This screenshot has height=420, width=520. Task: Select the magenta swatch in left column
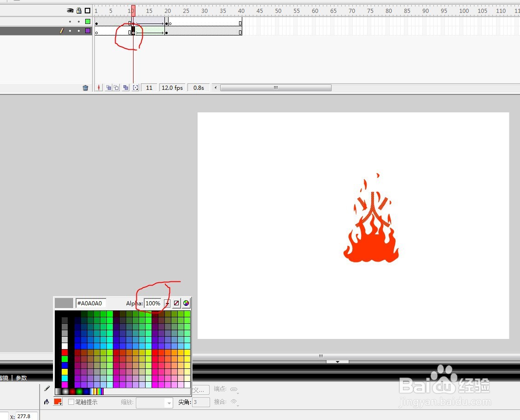tap(64, 385)
